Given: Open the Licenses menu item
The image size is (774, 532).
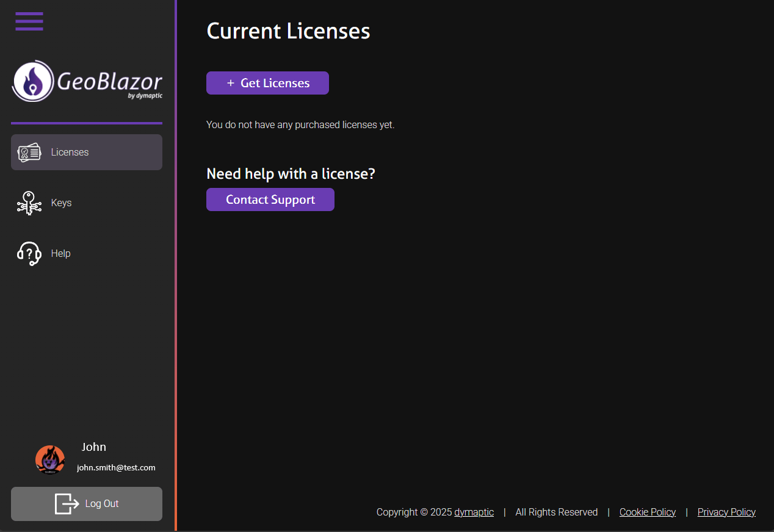Looking at the screenshot, I should point(87,153).
